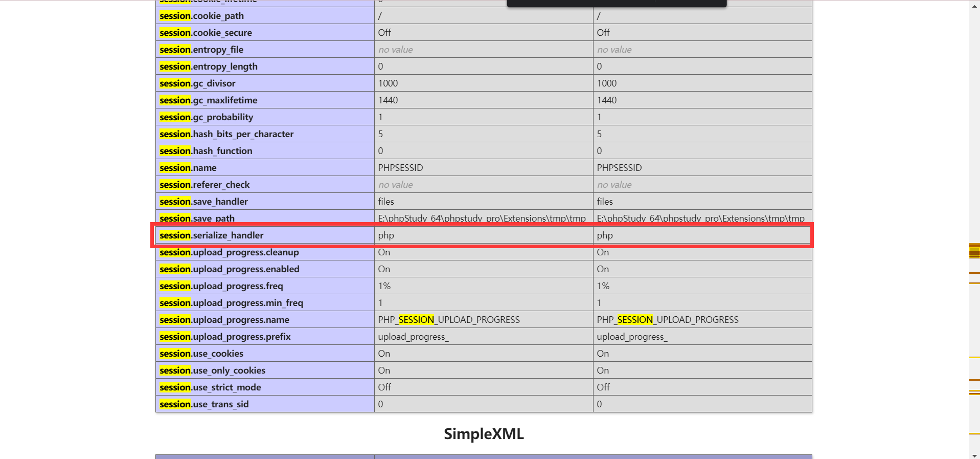Click the session.hash_bits_per_character directive
Viewport: 980px width, 459px height.
tap(226, 134)
